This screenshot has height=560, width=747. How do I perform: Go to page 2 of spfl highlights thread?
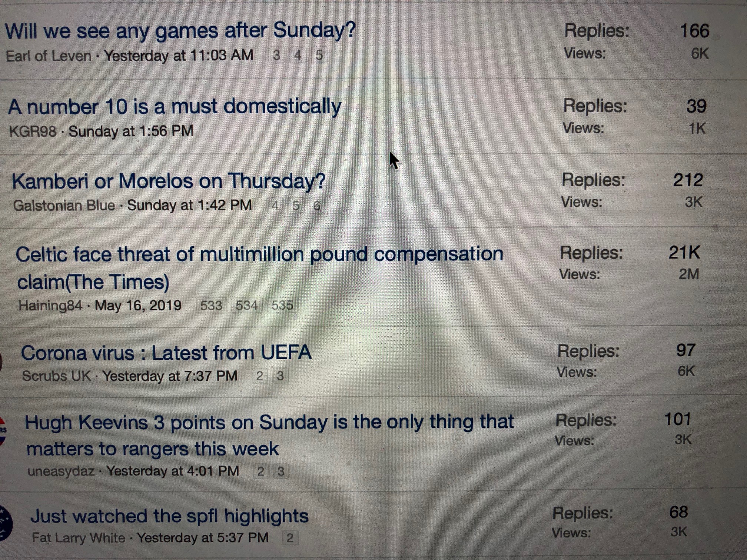290,537
